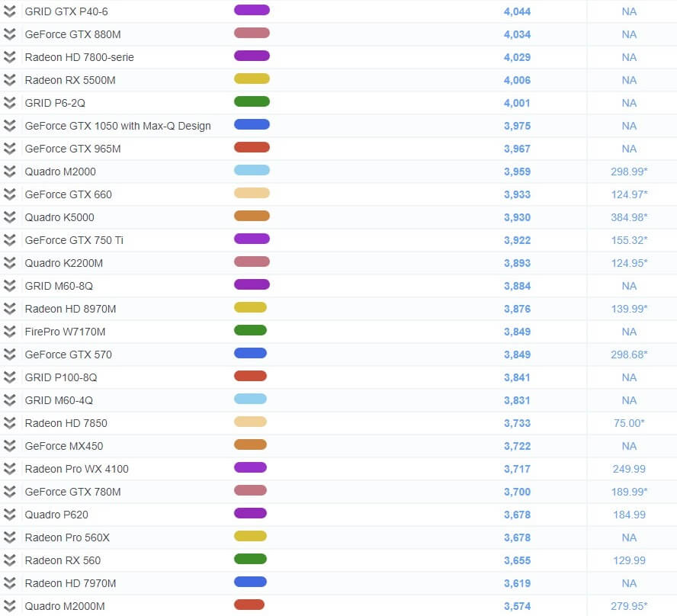Click NA price for Radeon HD 7970M
677x616 pixels.
coord(629,584)
